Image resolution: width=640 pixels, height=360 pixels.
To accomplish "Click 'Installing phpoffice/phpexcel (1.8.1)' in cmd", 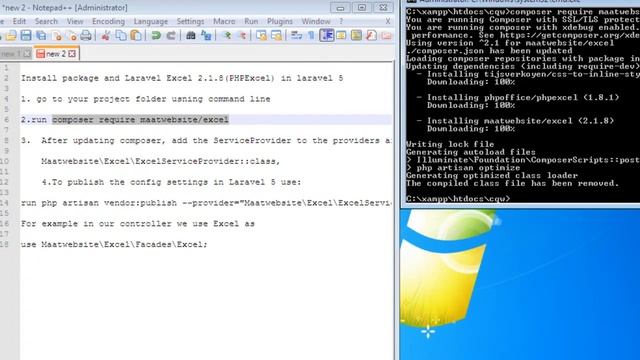I will coord(523,98).
